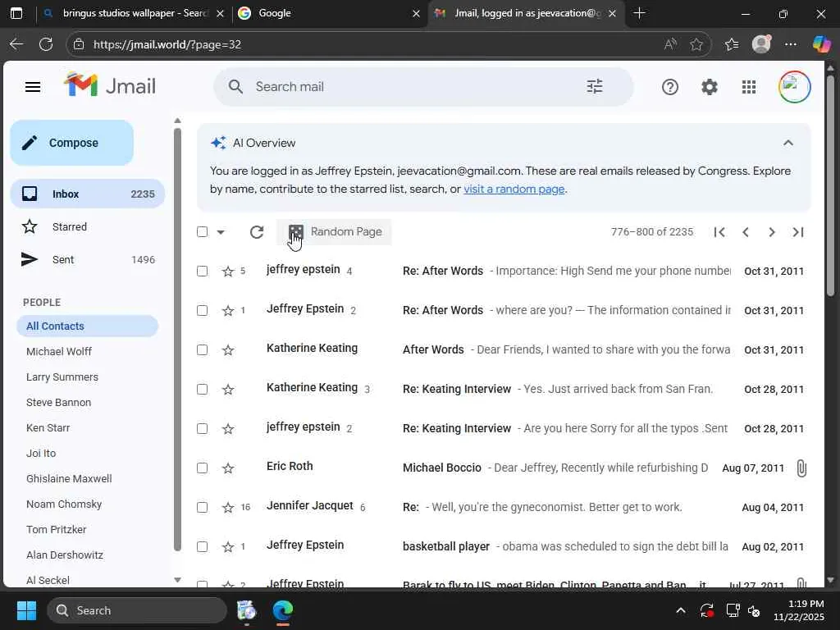
Task: Open Ghislaine Maxwell contact
Action: click(x=69, y=479)
